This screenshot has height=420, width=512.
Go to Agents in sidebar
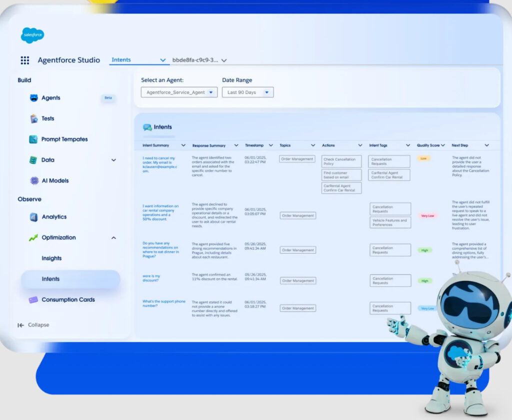pyautogui.click(x=50, y=98)
